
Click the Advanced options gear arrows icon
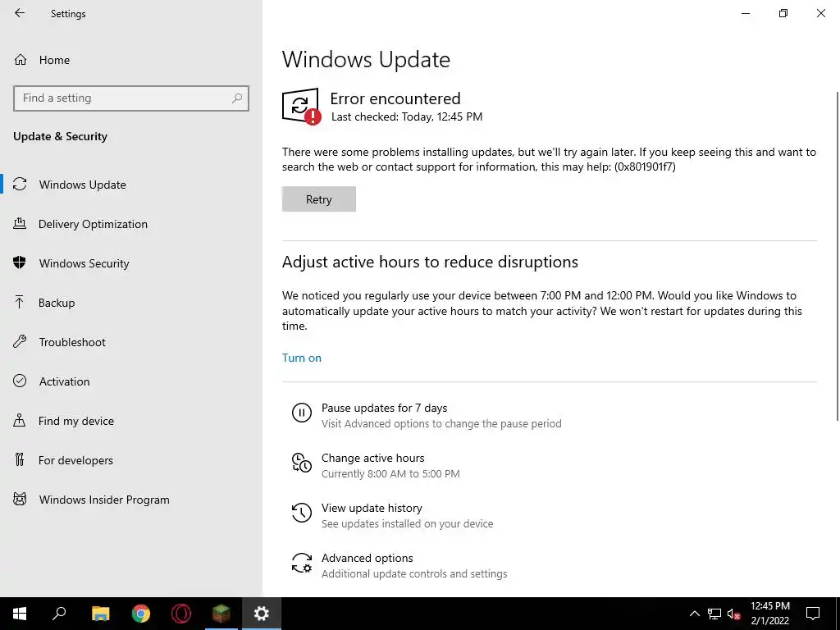302,563
